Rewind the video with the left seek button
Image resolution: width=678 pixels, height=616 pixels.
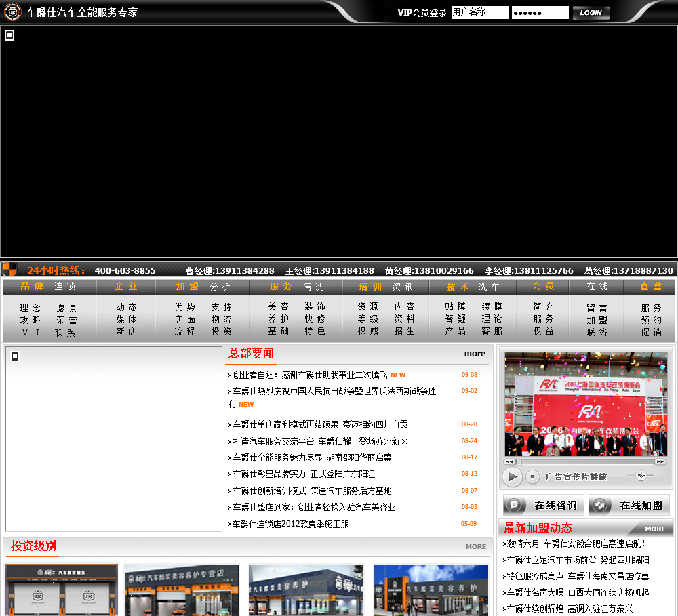[509, 461]
